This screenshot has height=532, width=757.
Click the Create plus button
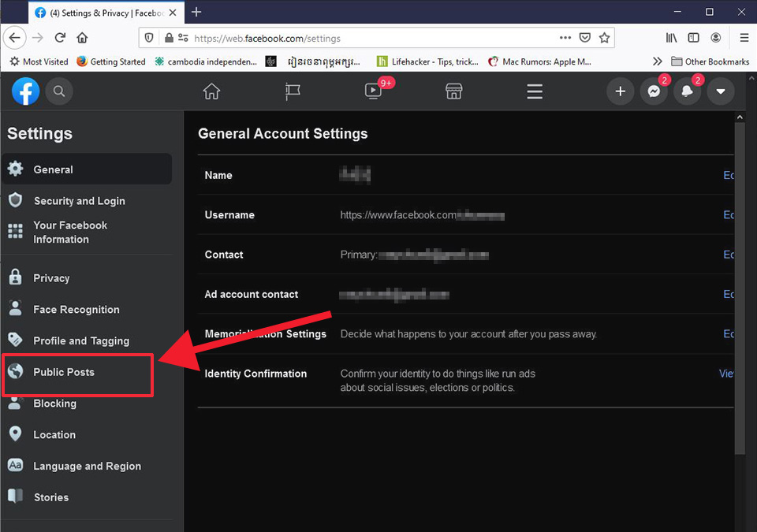[621, 91]
